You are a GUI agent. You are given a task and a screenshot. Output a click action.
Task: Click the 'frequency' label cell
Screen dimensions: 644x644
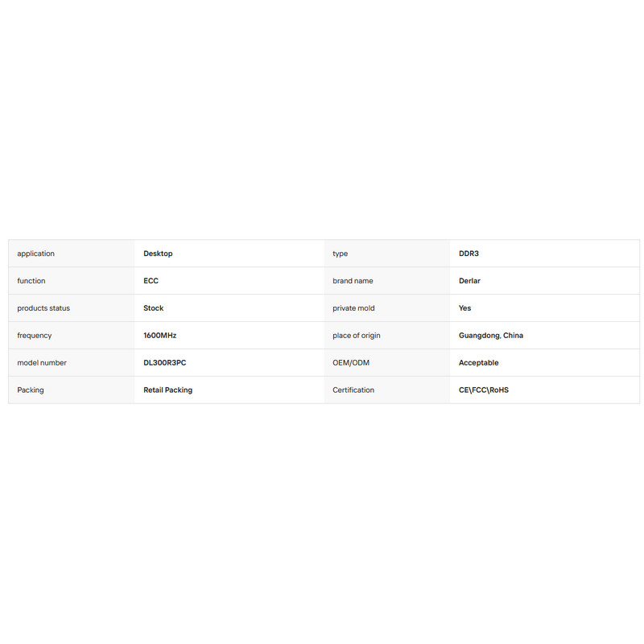coord(72,336)
